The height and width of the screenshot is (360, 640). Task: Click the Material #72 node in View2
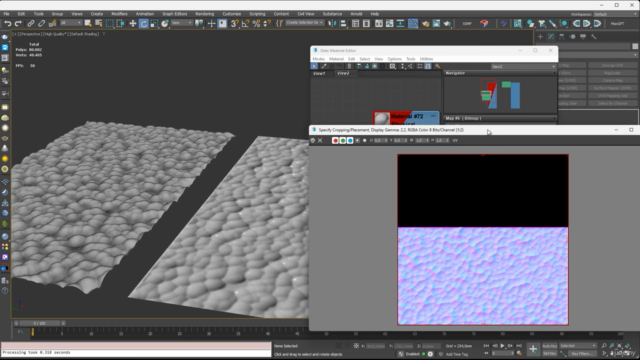(x=406, y=118)
